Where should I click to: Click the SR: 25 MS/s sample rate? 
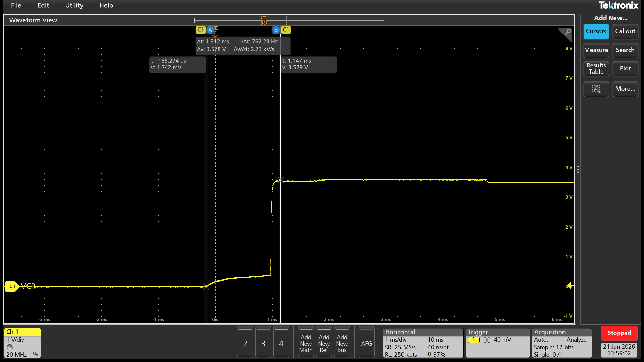click(400, 347)
